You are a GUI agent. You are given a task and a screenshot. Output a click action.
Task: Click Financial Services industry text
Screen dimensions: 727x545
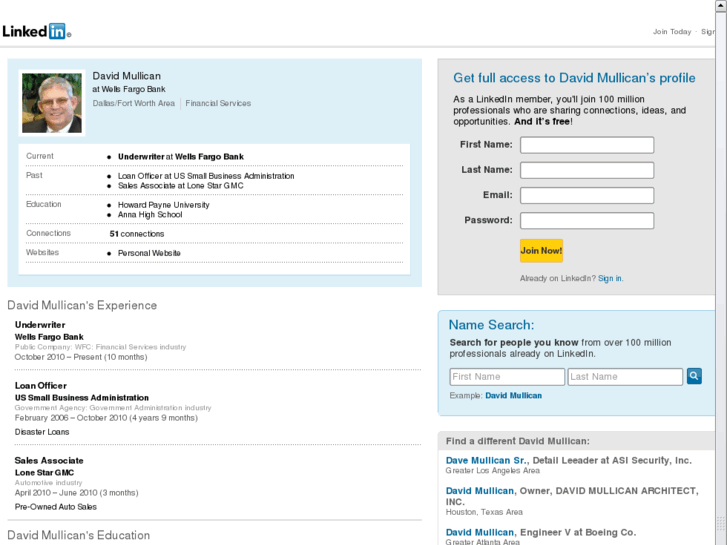point(218,103)
